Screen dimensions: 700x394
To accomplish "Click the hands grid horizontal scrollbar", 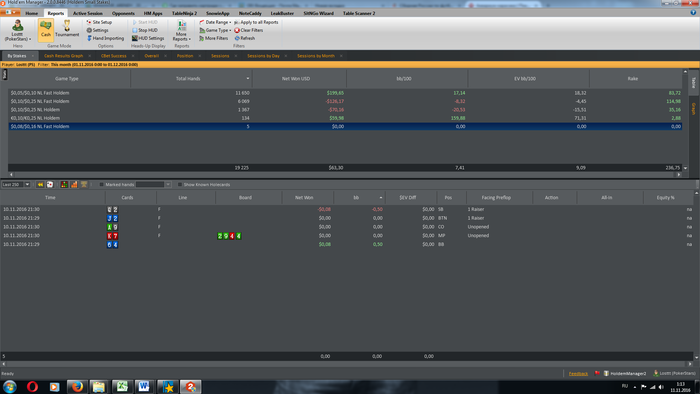I will [x=348, y=364].
